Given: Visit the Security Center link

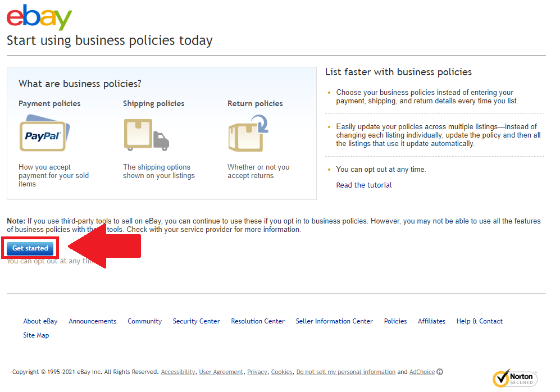Looking at the screenshot, I should click(197, 321).
